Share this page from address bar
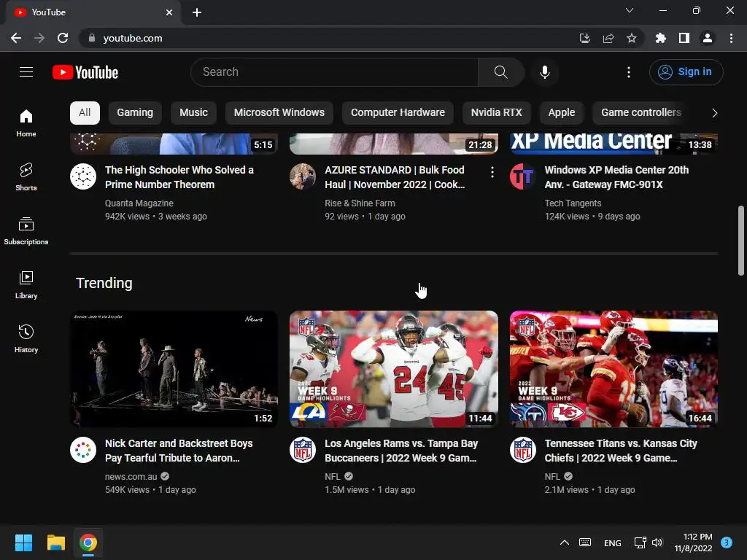 (x=608, y=38)
